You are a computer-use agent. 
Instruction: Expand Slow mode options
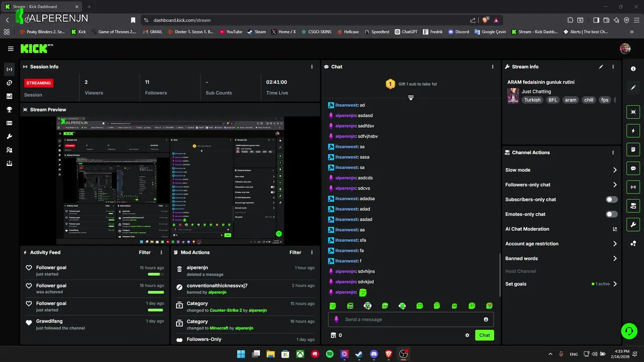click(615, 170)
